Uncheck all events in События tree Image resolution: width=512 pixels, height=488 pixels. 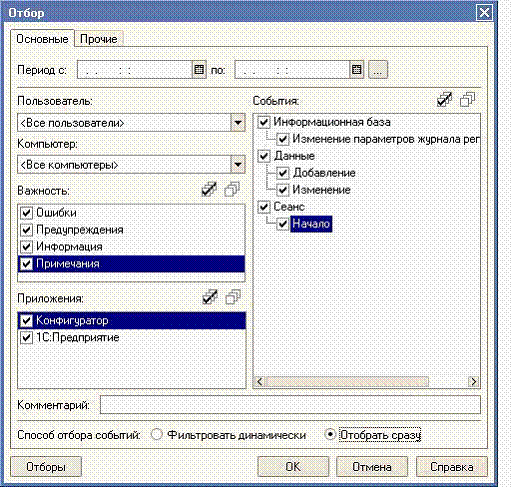click(x=467, y=100)
